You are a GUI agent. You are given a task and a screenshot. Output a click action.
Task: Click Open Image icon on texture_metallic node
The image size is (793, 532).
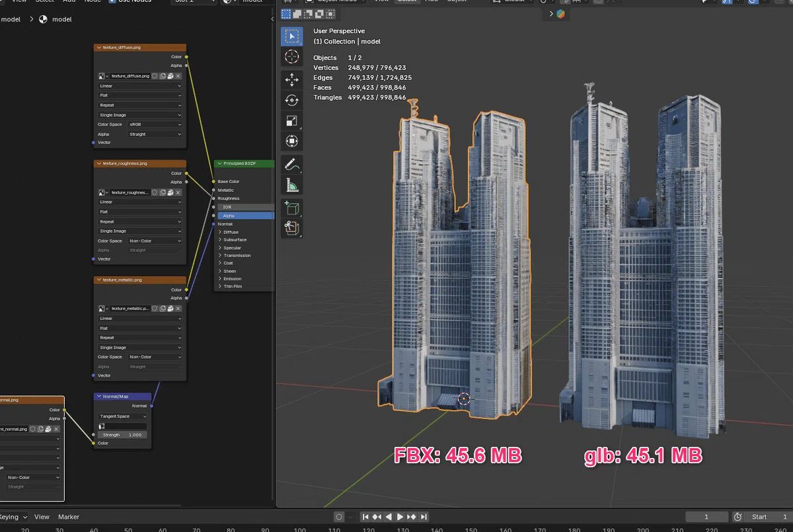click(x=170, y=309)
